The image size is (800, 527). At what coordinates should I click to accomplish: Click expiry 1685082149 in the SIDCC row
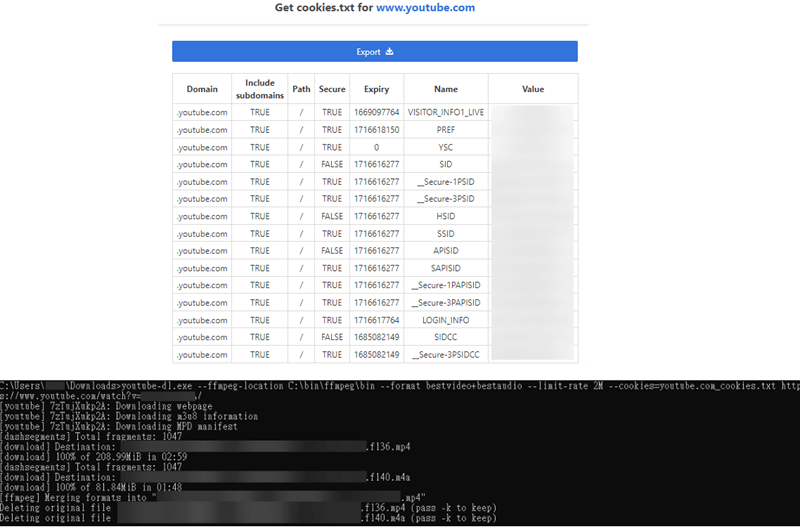point(377,337)
